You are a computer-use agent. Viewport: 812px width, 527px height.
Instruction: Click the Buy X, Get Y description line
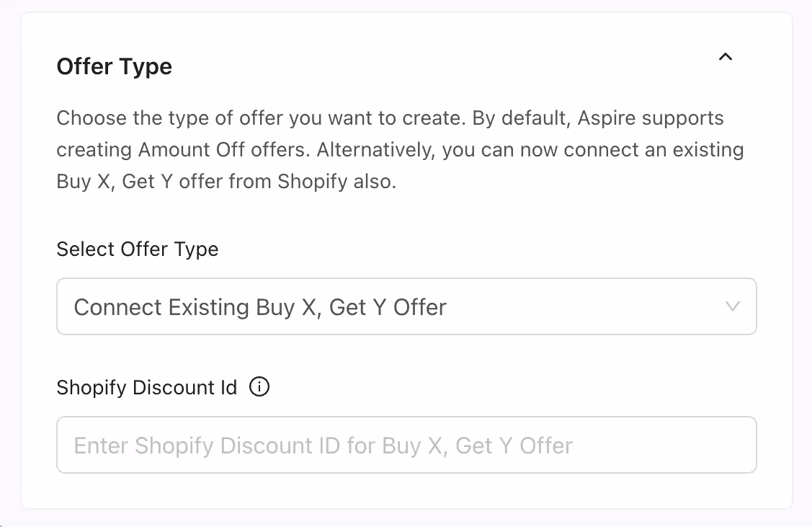click(x=226, y=182)
